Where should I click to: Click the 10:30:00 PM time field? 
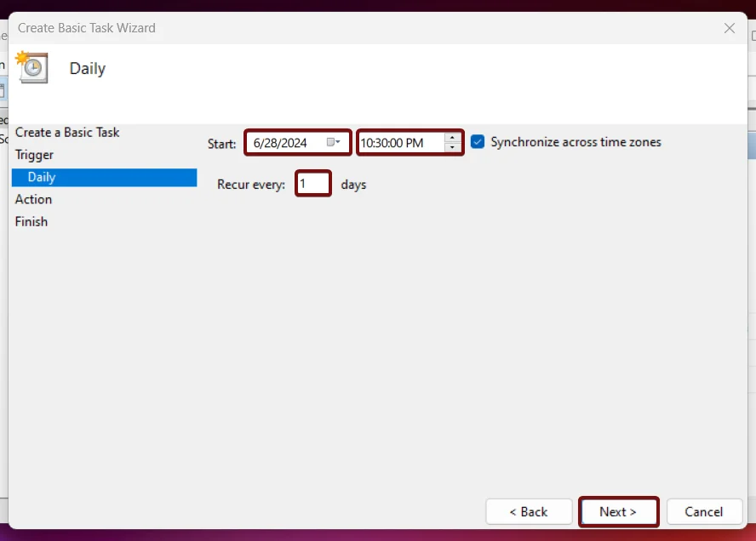[402, 143]
